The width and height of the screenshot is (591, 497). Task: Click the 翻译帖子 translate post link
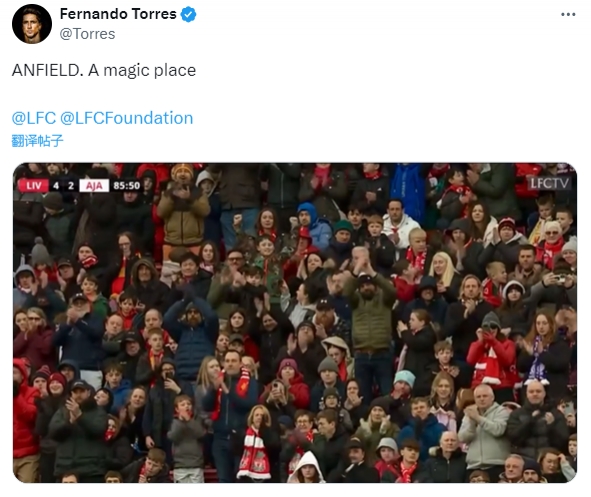pyautogui.click(x=37, y=141)
